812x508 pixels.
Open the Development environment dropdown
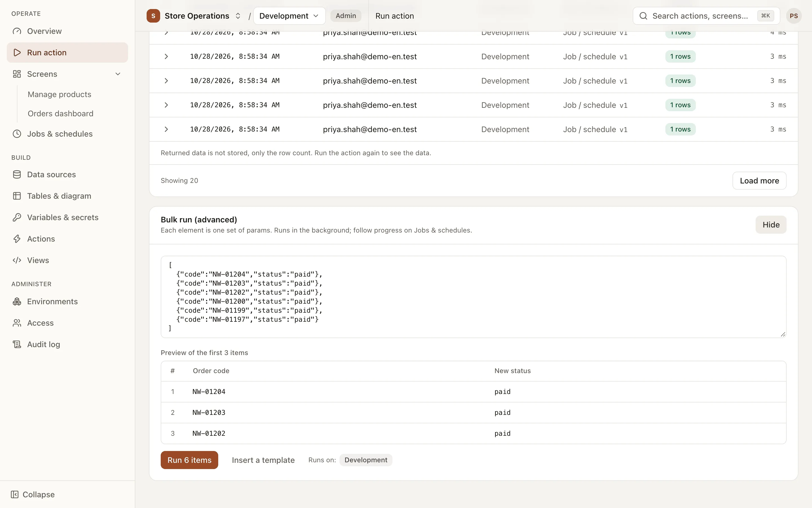[289, 16]
